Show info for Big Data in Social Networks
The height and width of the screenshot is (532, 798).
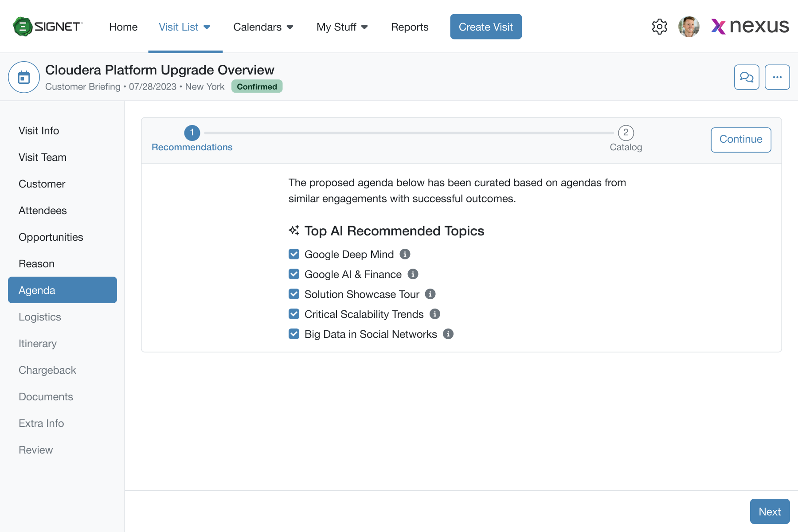point(448,334)
